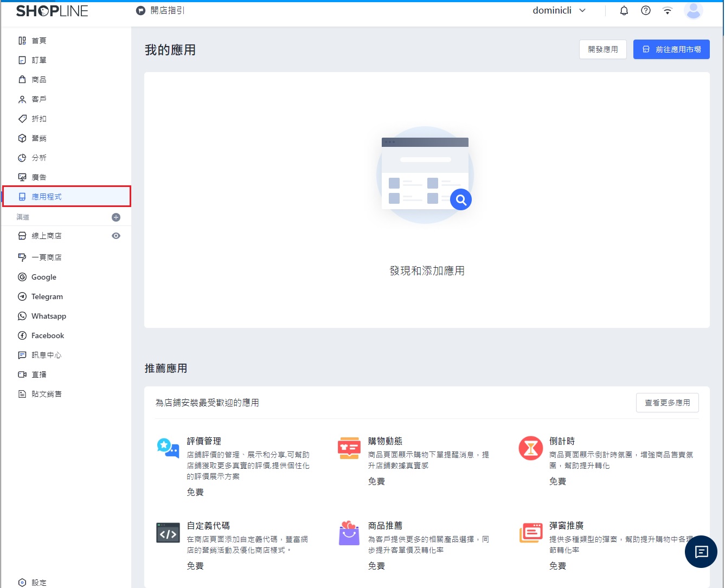Image resolution: width=725 pixels, height=588 pixels.
Task: Click the 廣告 monitor icon in sidebar
Action: (x=22, y=177)
